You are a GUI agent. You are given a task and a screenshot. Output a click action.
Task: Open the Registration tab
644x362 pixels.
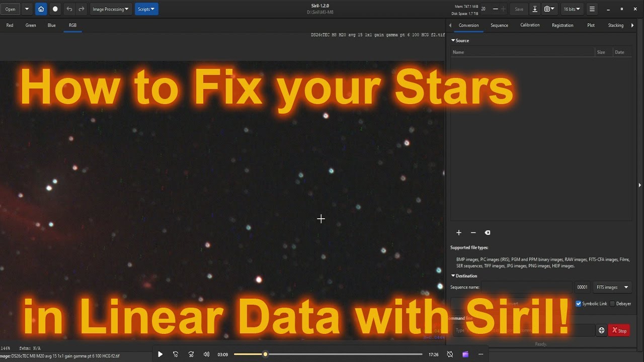tap(562, 25)
